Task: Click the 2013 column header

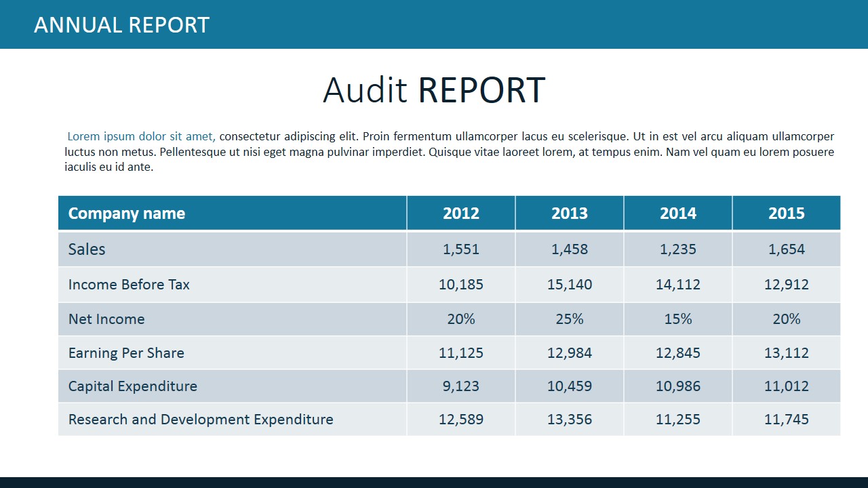Action: pos(570,213)
